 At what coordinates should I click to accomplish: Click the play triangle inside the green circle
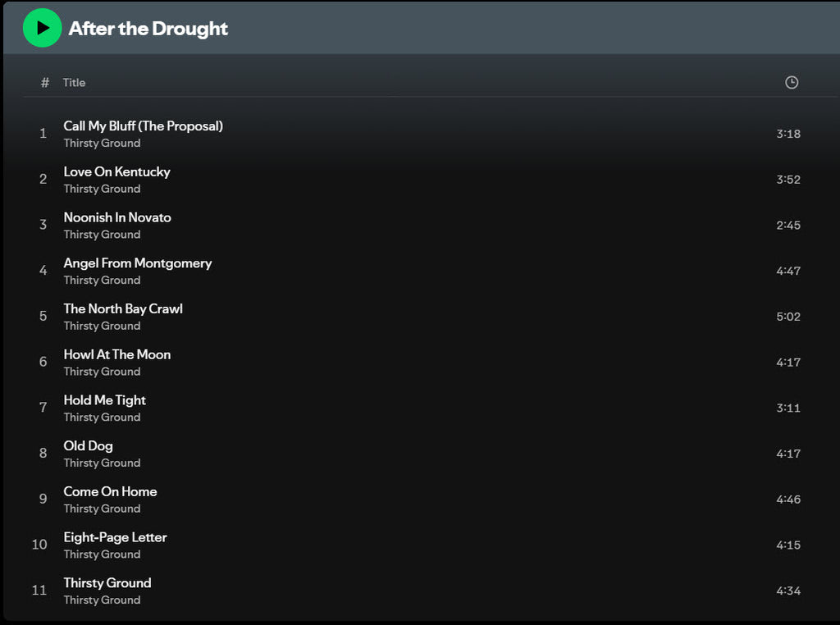click(43, 28)
